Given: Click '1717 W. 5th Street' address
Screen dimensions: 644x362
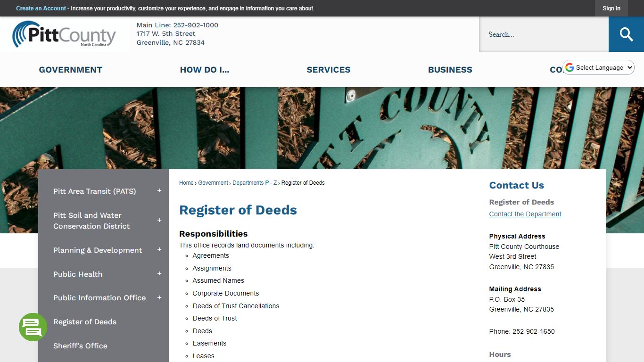Looking at the screenshot, I should tap(166, 33).
